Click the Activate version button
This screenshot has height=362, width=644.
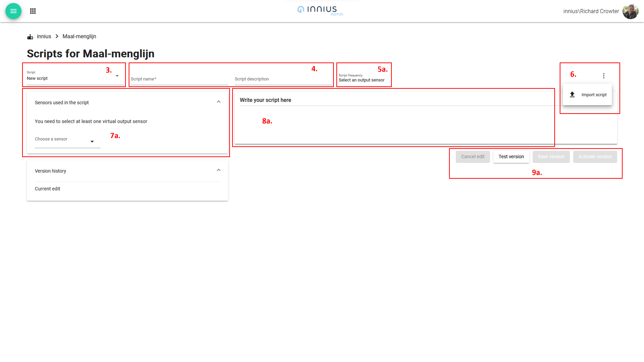(x=595, y=157)
